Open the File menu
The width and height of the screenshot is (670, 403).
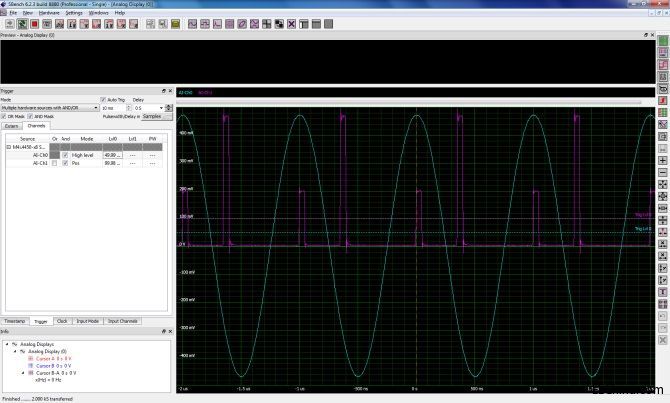13,13
